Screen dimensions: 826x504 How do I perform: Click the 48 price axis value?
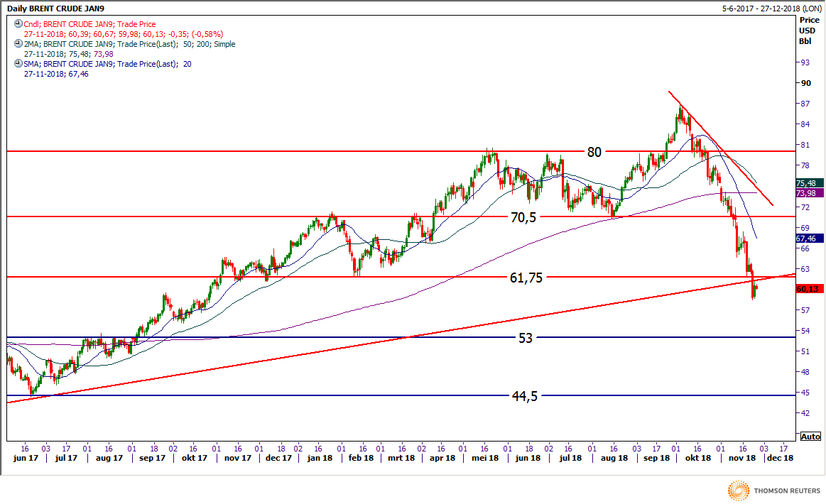[x=805, y=372]
